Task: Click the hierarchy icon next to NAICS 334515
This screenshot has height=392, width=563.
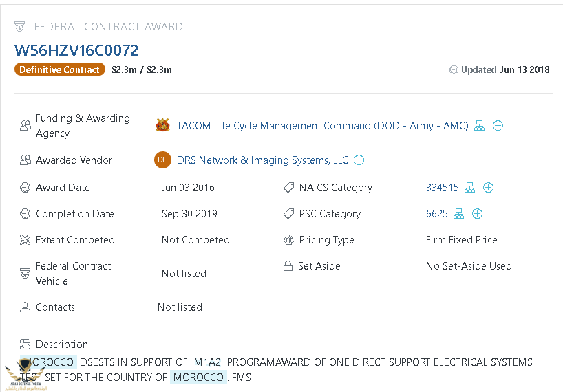Action: (469, 187)
